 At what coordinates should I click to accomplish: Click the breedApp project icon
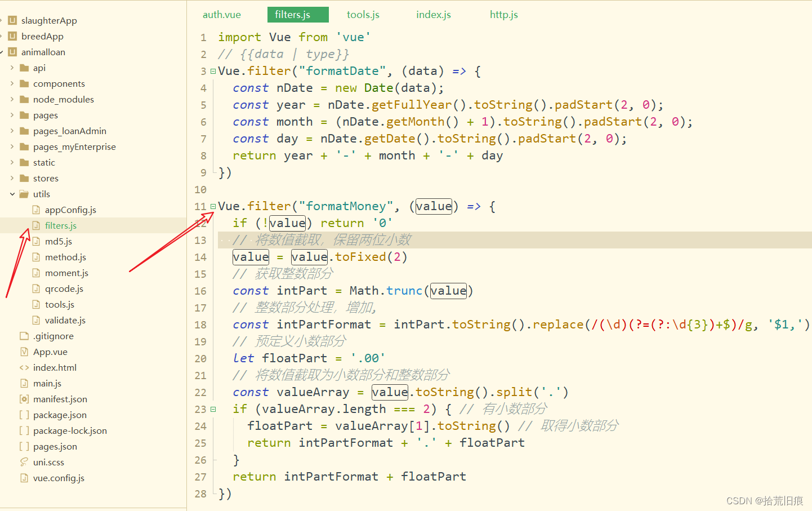click(12, 36)
